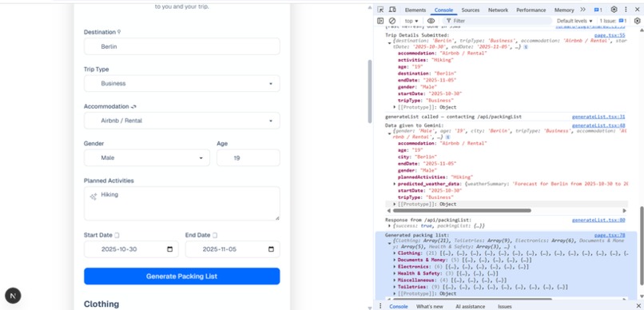The width and height of the screenshot is (644, 310).
Task: Open the '1 Issue' counter in console toolbar
Action: (613, 21)
